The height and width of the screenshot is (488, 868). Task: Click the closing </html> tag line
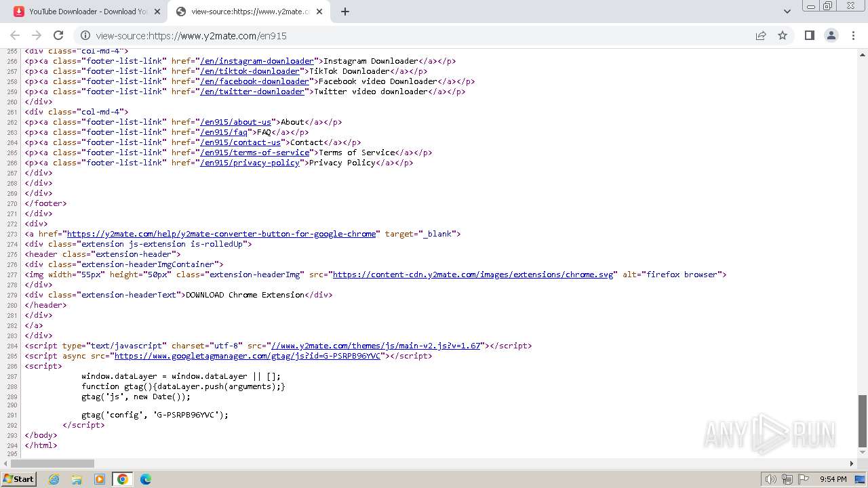pos(41,445)
